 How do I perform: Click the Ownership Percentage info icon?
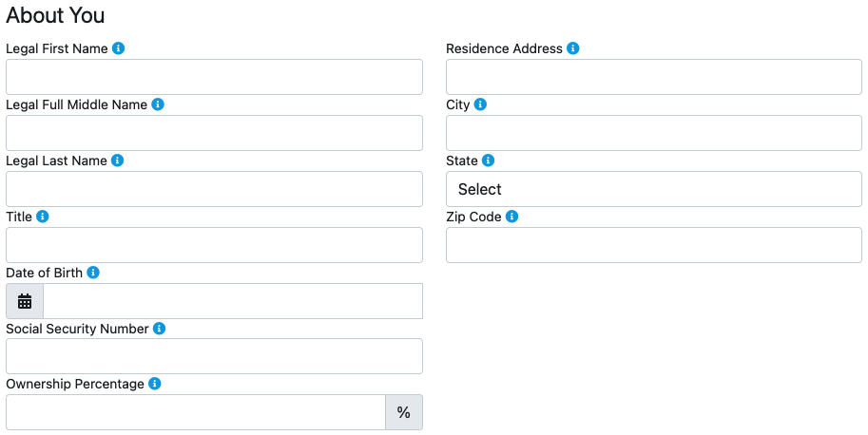click(x=154, y=385)
